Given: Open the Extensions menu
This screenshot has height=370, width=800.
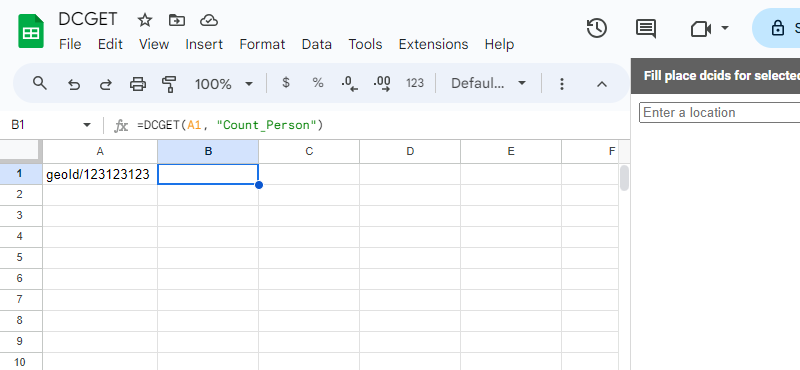Looking at the screenshot, I should click(433, 44).
